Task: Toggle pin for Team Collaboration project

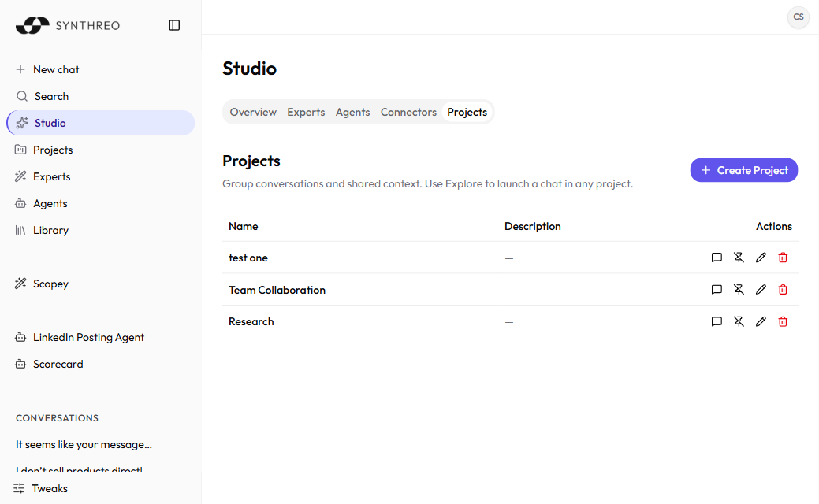Action: click(739, 290)
